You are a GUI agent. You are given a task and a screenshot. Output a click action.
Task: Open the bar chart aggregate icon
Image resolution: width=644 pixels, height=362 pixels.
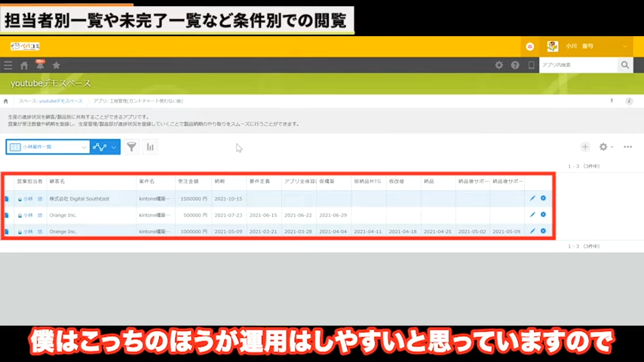tap(150, 147)
